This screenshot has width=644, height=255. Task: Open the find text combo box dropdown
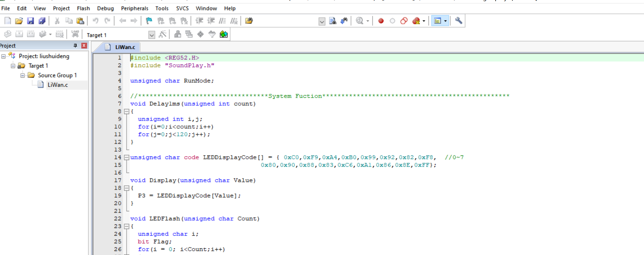pyautogui.click(x=322, y=21)
